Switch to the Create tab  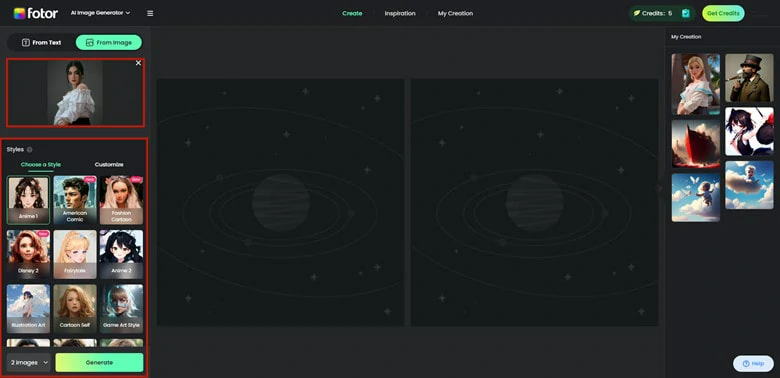352,13
